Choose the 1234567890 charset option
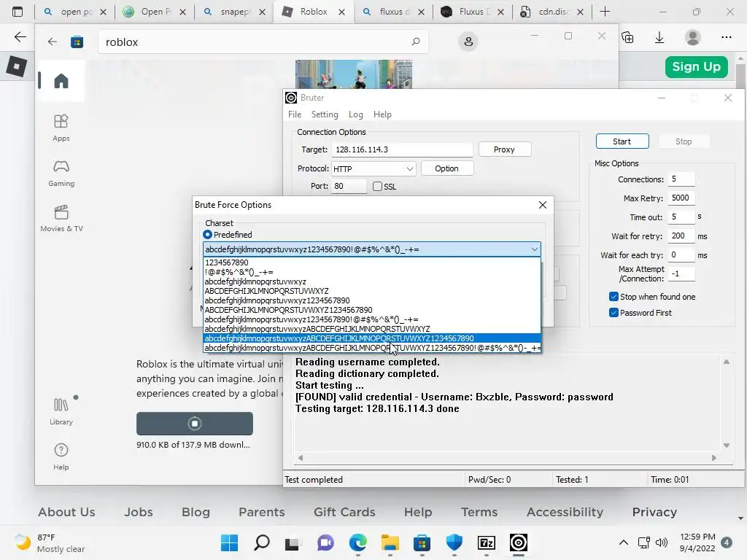The height and width of the screenshot is (560, 747). pyautogui.click(x=372, y=262)
